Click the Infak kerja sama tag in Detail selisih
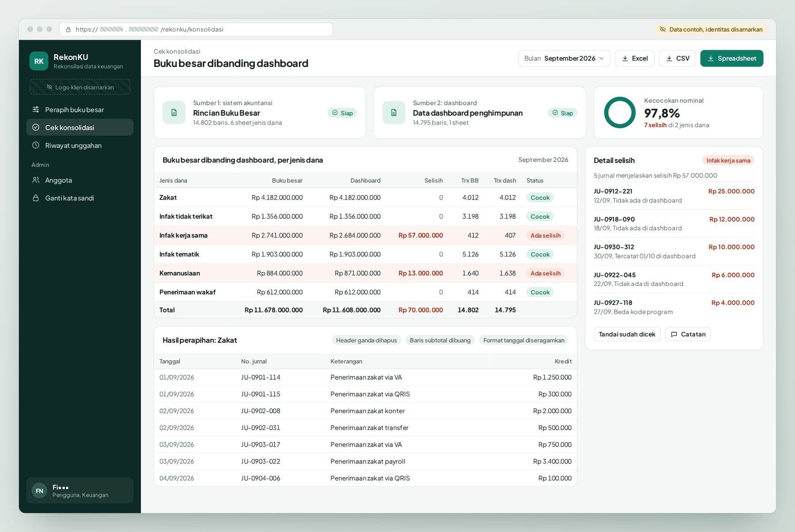Viewport: 795px width, 532px height. pos(728,160)
